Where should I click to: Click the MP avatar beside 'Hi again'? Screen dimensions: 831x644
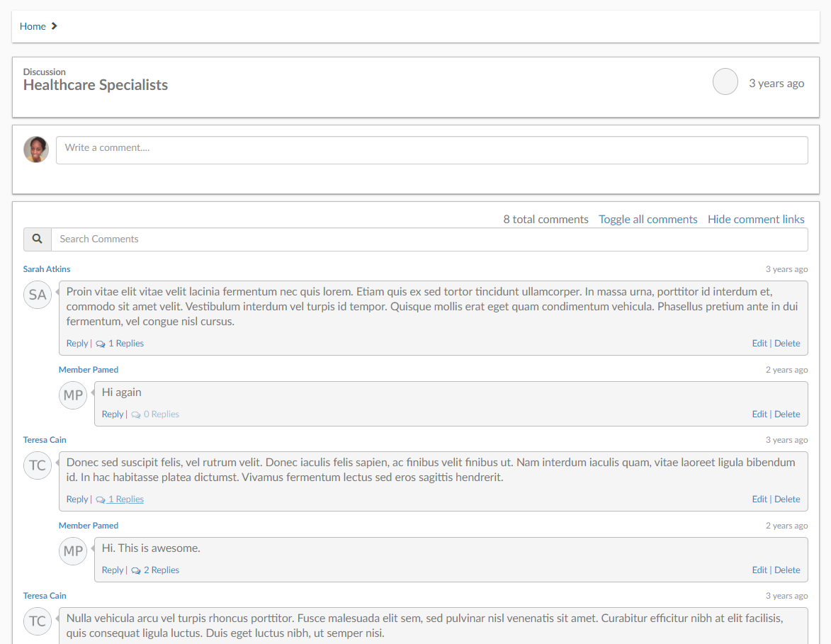tap(73, 395)
